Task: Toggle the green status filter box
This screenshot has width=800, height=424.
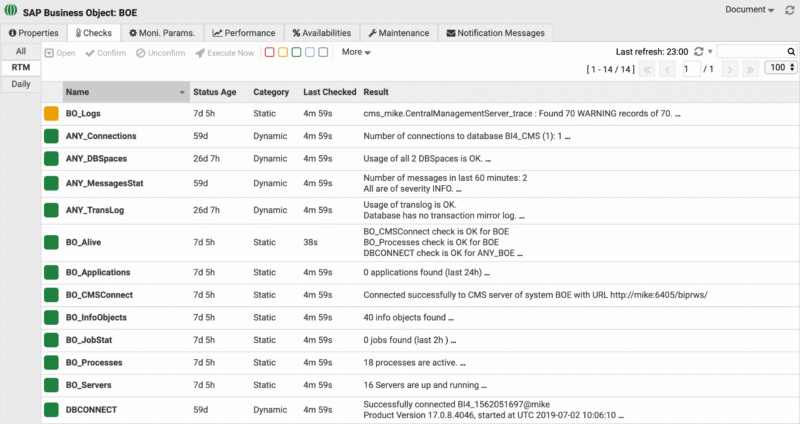Action: pos(296,52)
